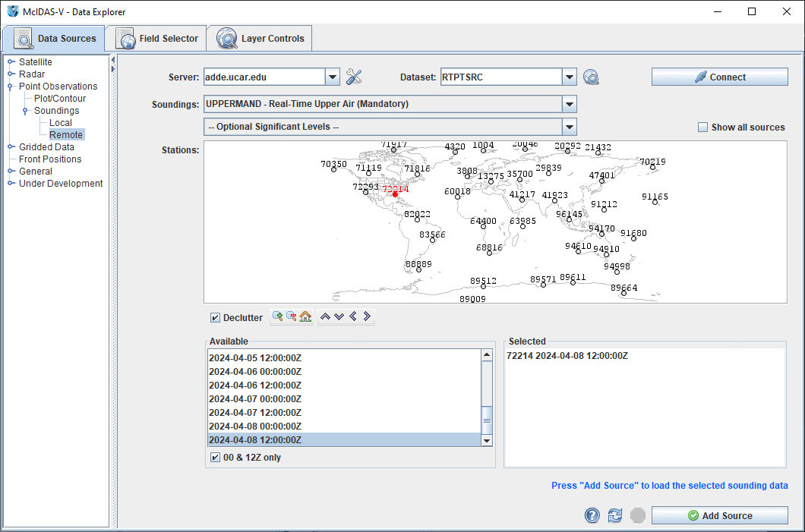Click the gray stop/cancel icon
The height and width of the screenshot is (532, 805).
pyautogui.click(x=638, y=515)
